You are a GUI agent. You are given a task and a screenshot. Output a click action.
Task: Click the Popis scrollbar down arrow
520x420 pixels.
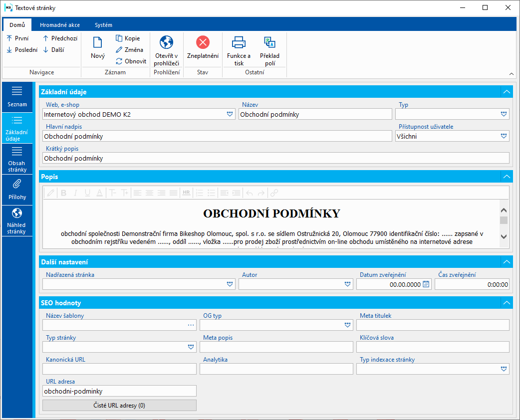click(504, 236)
